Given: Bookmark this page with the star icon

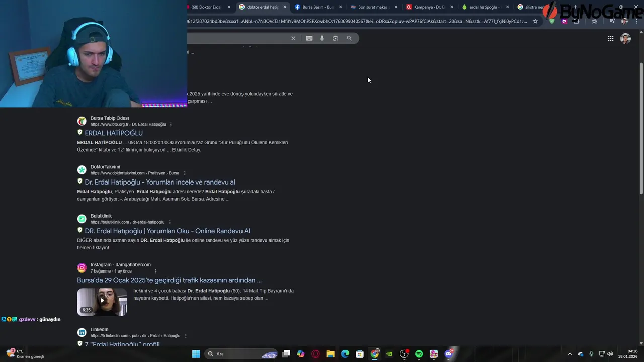Looking at the screenshot, I should tap(535, 21).
